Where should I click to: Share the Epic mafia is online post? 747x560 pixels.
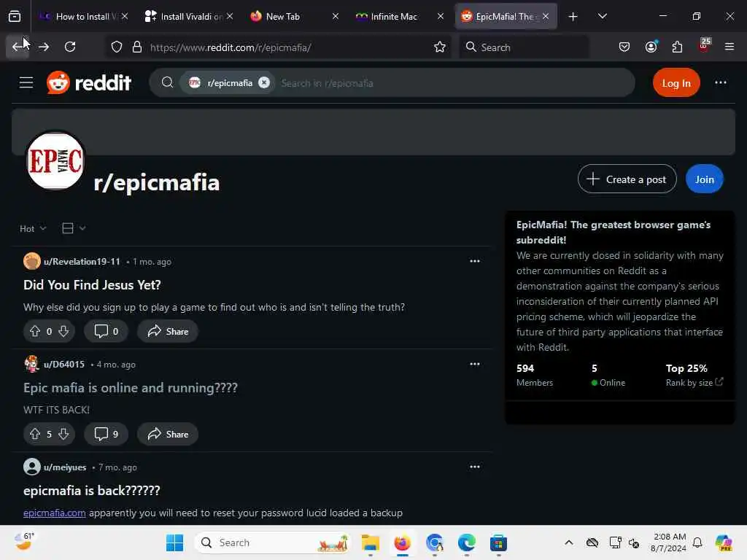pos(168,434)
